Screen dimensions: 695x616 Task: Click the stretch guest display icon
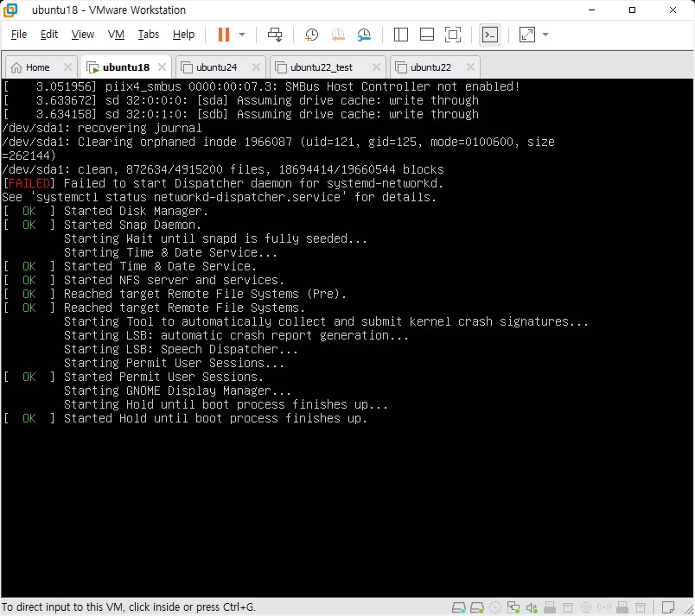coord(527,35)
